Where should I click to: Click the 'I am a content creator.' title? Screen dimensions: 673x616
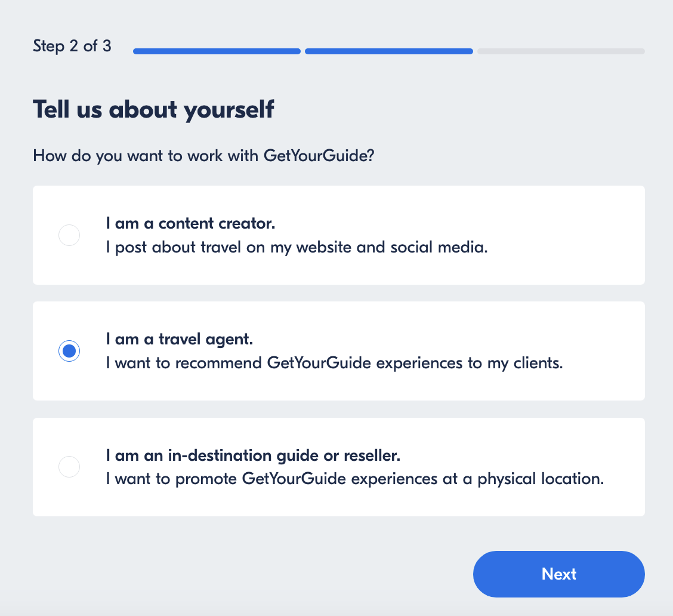point(190,223)
